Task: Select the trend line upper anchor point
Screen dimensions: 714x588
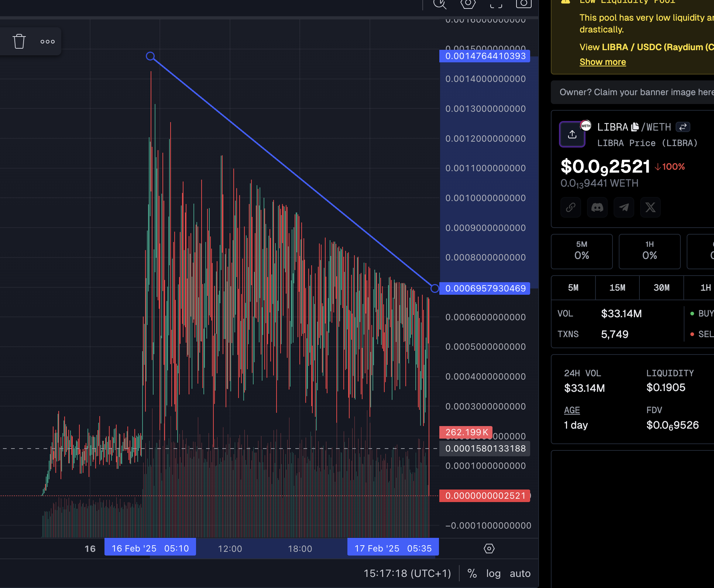Action: [150, 56]
